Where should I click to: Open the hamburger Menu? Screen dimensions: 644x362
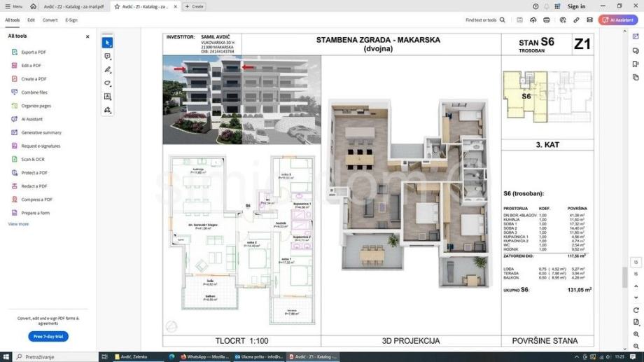point(13,6)
